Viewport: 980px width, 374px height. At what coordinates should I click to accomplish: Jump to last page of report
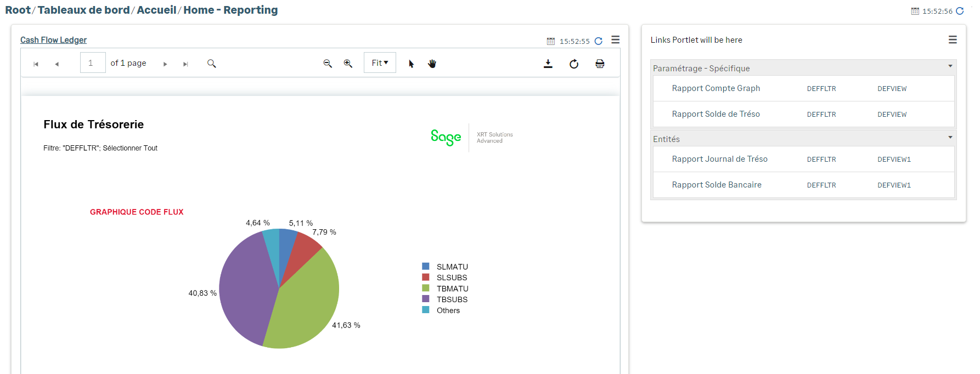click(185, 64)
